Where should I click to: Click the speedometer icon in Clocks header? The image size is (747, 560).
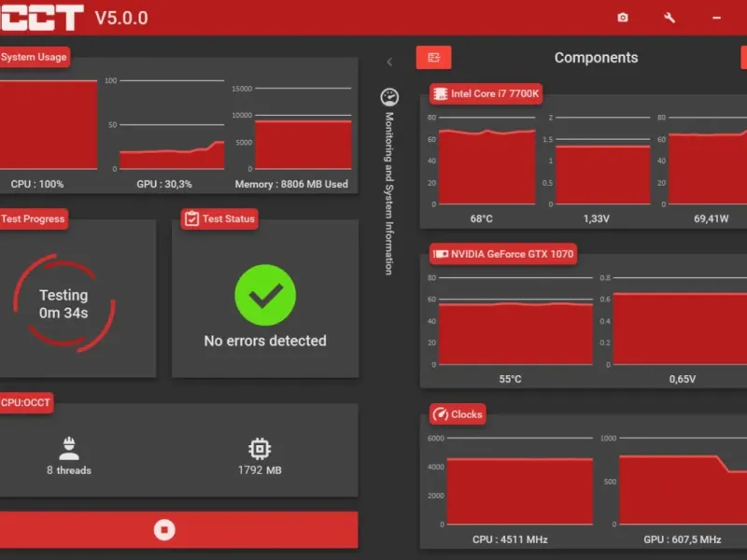pos(440,414)
